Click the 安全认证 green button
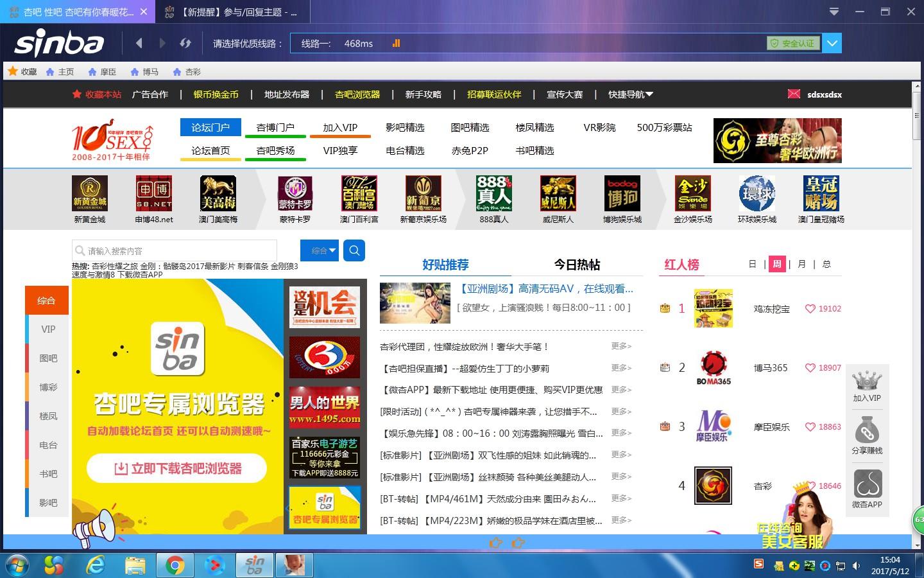 click(x=794, y=43)
